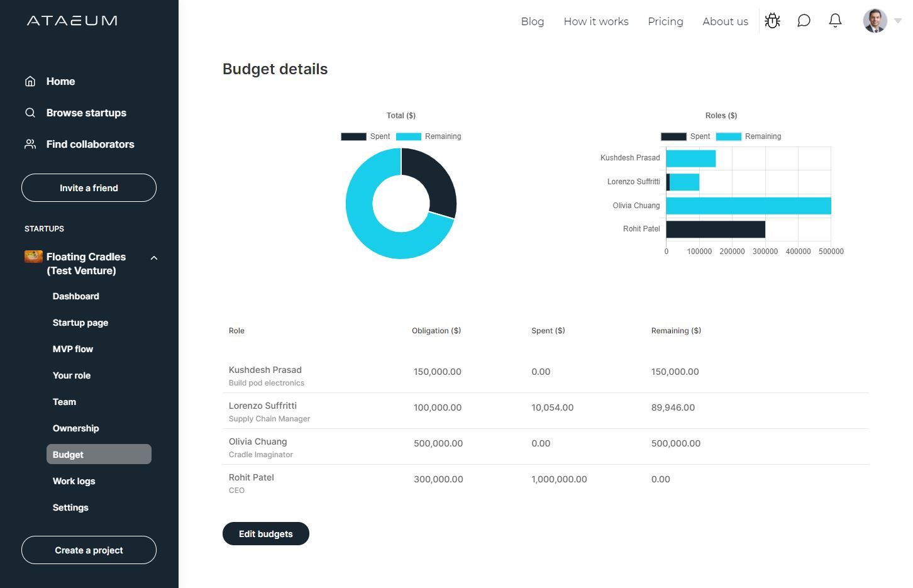This screenshot has height=588, width=913.
Task: Collapse the Floating Cradles startup section
Action: coord(154,258)
